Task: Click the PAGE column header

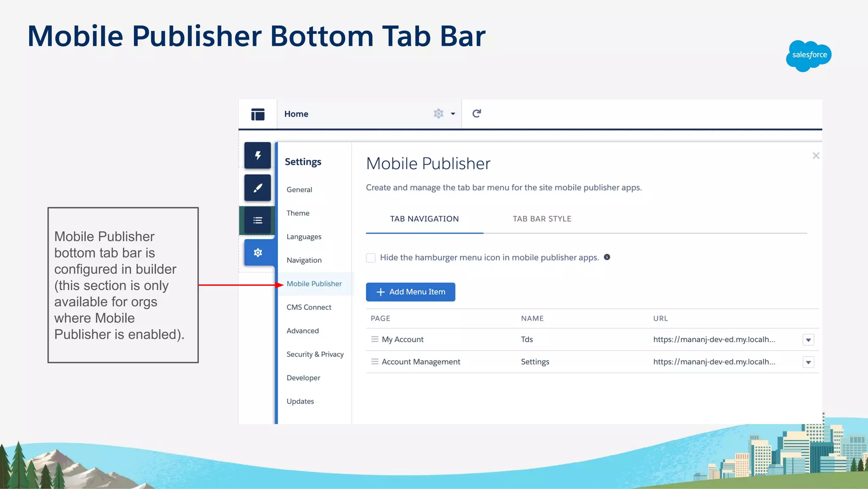Action: (x=380, y=319)
